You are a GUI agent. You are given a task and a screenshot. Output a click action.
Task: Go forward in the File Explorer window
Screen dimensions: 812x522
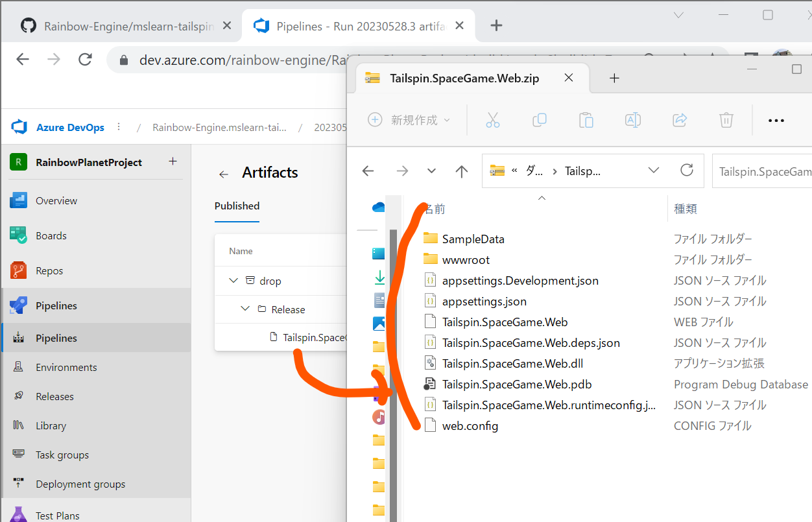click(x=402, y=171)
